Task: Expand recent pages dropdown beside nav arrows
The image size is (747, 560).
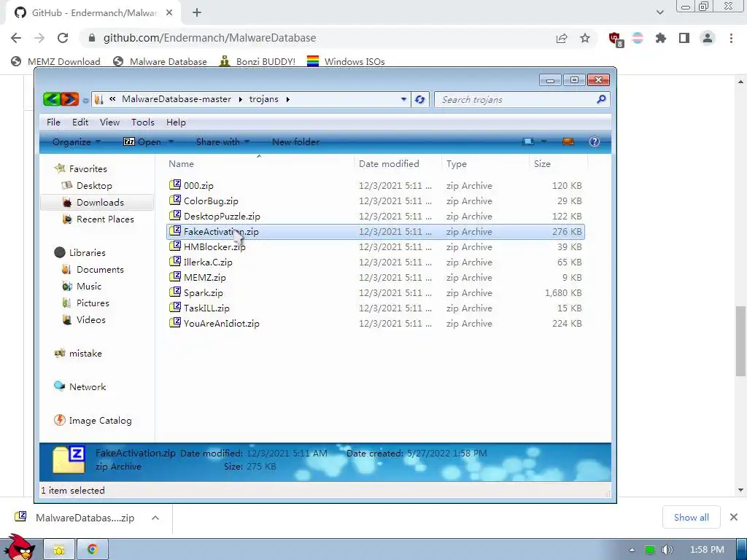Action: (x=85, y=100)
